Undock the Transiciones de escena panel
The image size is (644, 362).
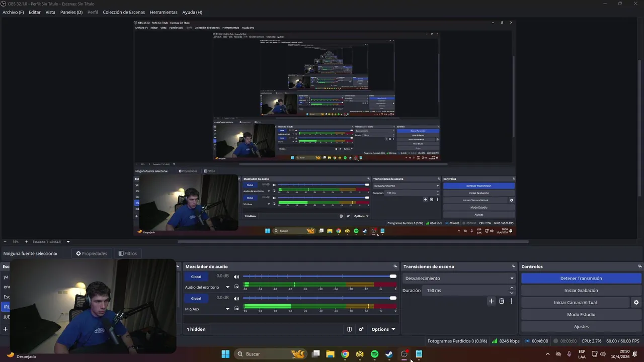click(x=513, y=266)
